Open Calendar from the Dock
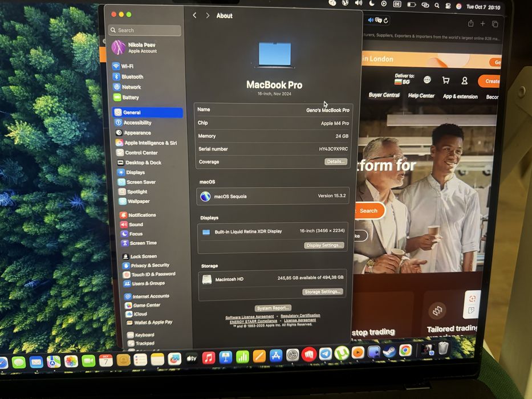Image resolution: width=532 pixels, height=399 pixels. pos(106,360)
